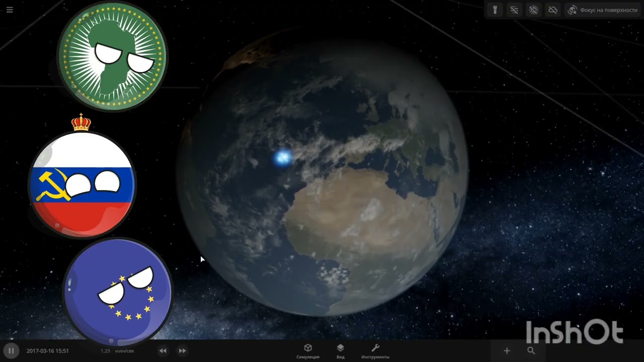Slow down simulation with rewind button

(163, 350)
